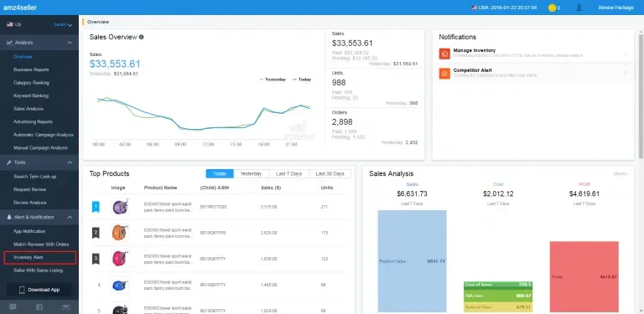Click the Sales ($) column header
This screenshot has width=644, height=314.
(x=271, y=188)
